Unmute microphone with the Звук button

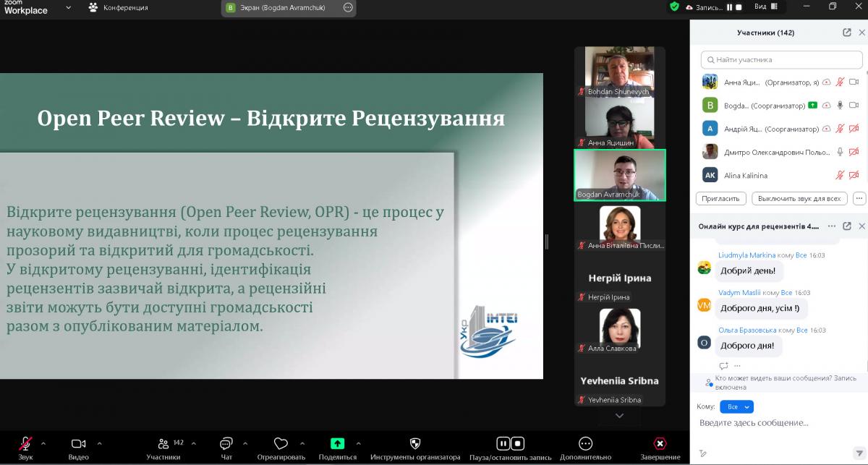tap(25, 448)
